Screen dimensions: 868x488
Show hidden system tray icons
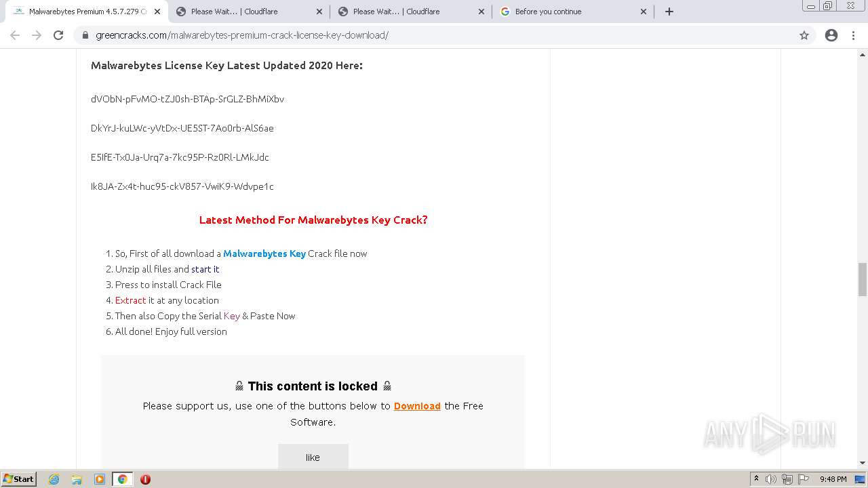[756, 479]
